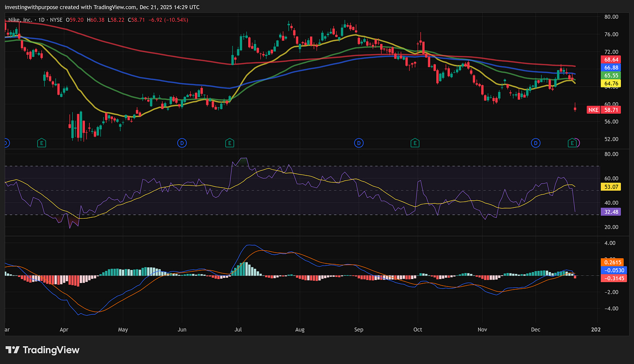Click the Apr label on time axis
The width and height of the screenshot is (634, 364).
64,330
